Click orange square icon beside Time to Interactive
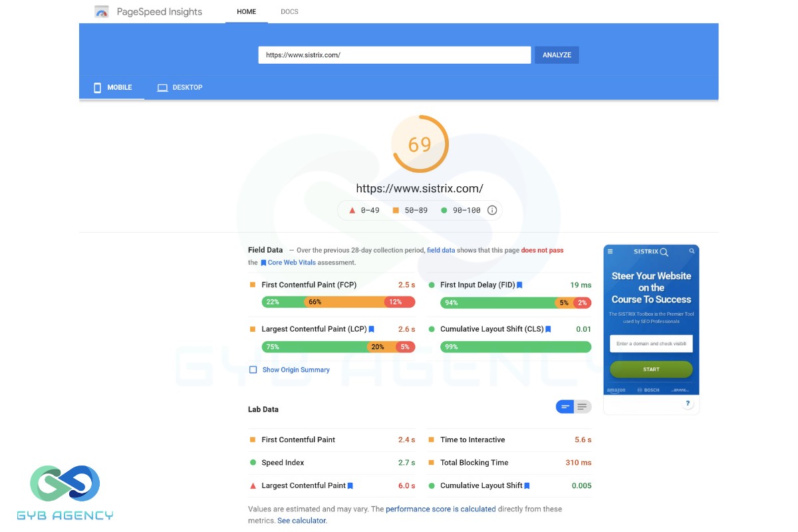The height and width of the screenshot is (532, 798). (432, 440)
